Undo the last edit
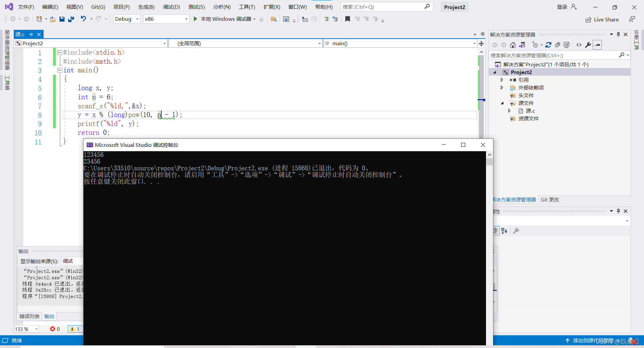The height and width of the screenshot is (348, 644). 83,19
